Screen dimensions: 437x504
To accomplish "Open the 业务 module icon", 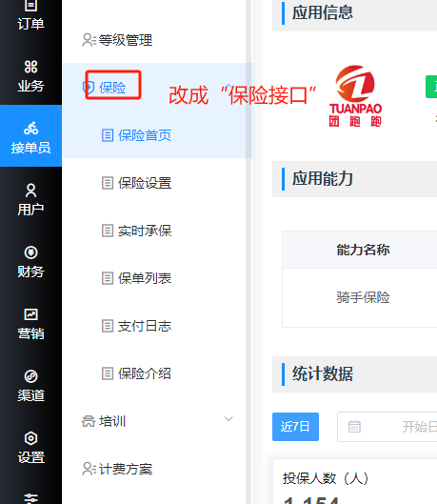I will 30,67.
